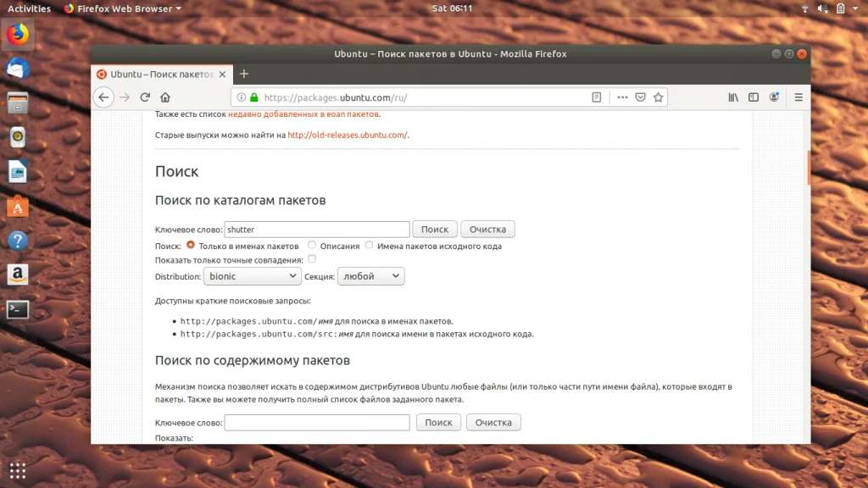Image resolution: width=868 pixels, height=488 pixels.
Task: Open LibreOffice Writer from the dock
Action: tap(18, 172)
